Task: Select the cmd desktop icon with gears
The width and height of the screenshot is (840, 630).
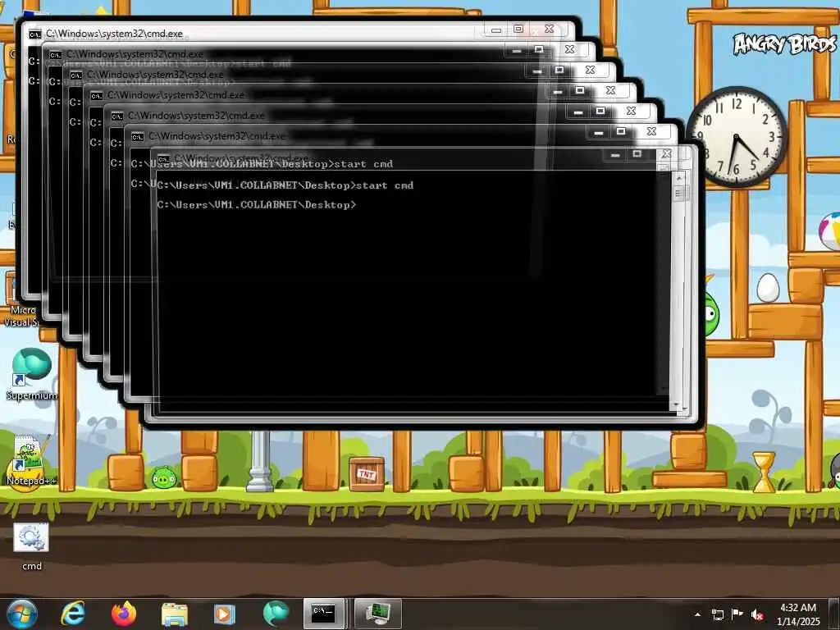Action: pyautogui.click(x=32, y=546)
